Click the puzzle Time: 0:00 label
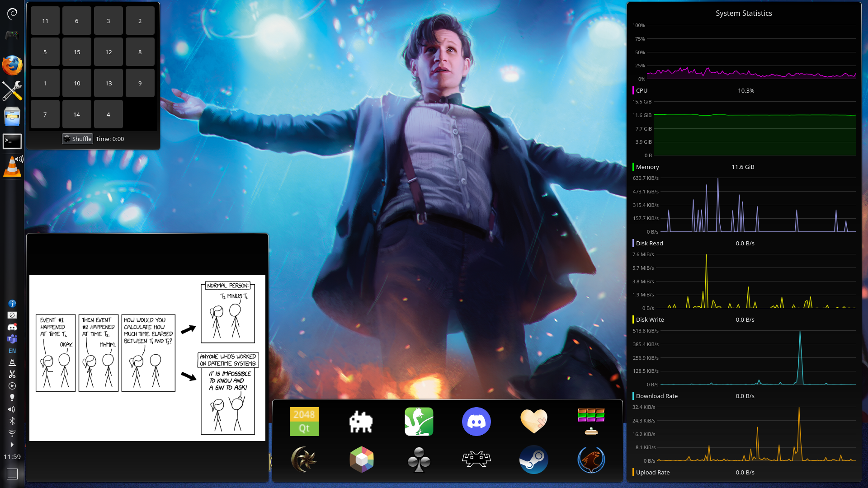Screen dimensions: 868x488 [x=110, y=139]
